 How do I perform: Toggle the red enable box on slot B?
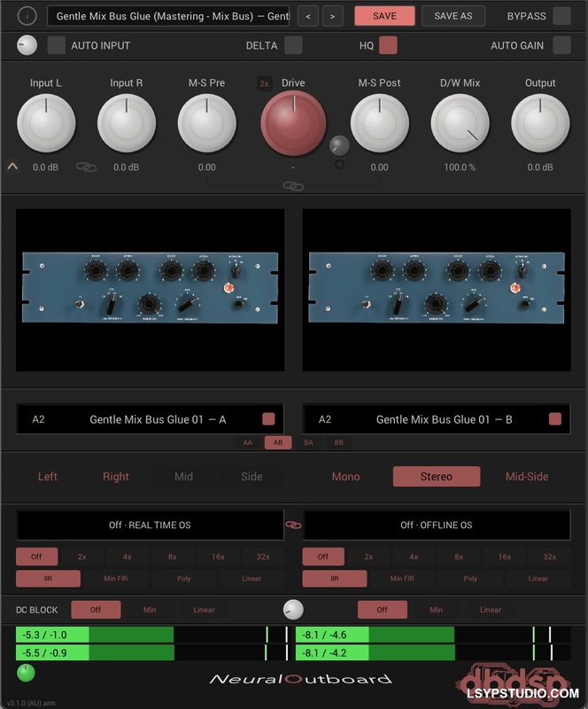(x=555, y=418)
